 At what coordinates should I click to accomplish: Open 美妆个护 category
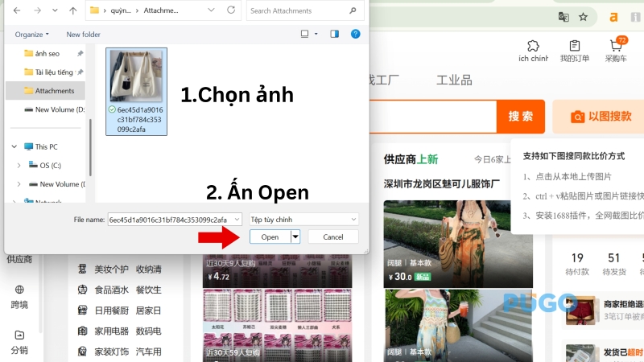(111, 269)
